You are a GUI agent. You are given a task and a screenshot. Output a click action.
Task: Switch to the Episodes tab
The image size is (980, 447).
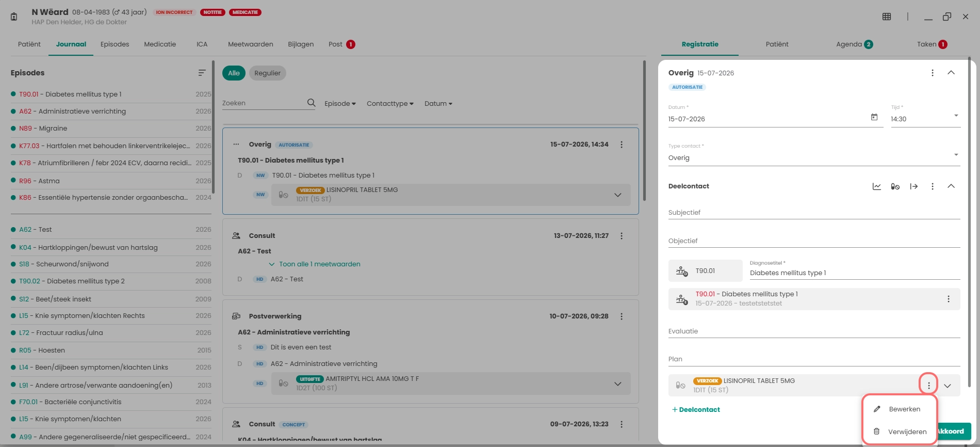click(115, 44)
